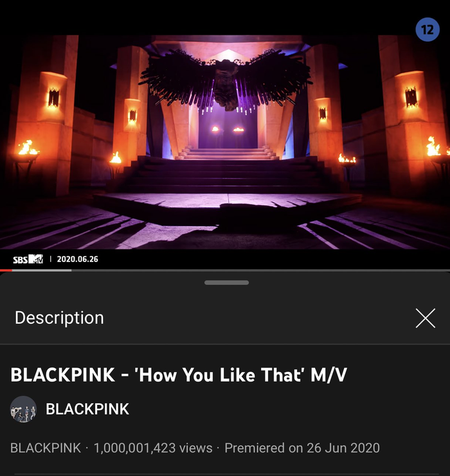Tap the blue 12 age rating badge
The width and height of the screenshot is (450, 476).
(x=428, y=30)
